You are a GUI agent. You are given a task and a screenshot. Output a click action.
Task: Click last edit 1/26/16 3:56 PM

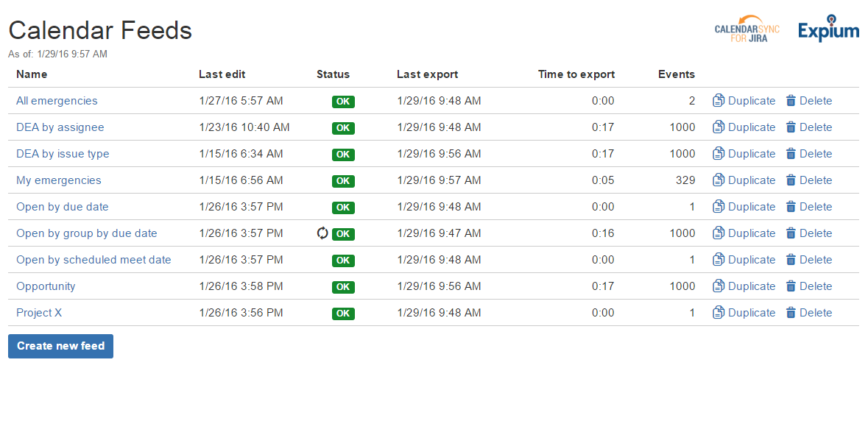tap(241, 314)
